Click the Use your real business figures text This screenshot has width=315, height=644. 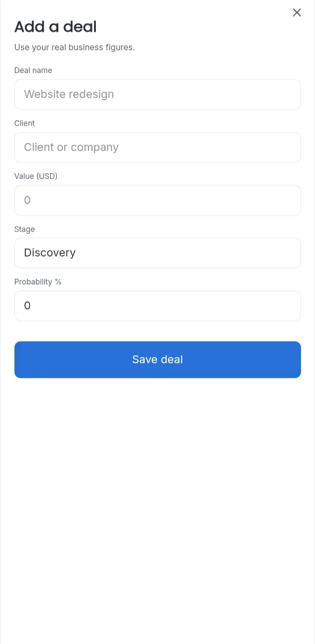click(74, 47)
